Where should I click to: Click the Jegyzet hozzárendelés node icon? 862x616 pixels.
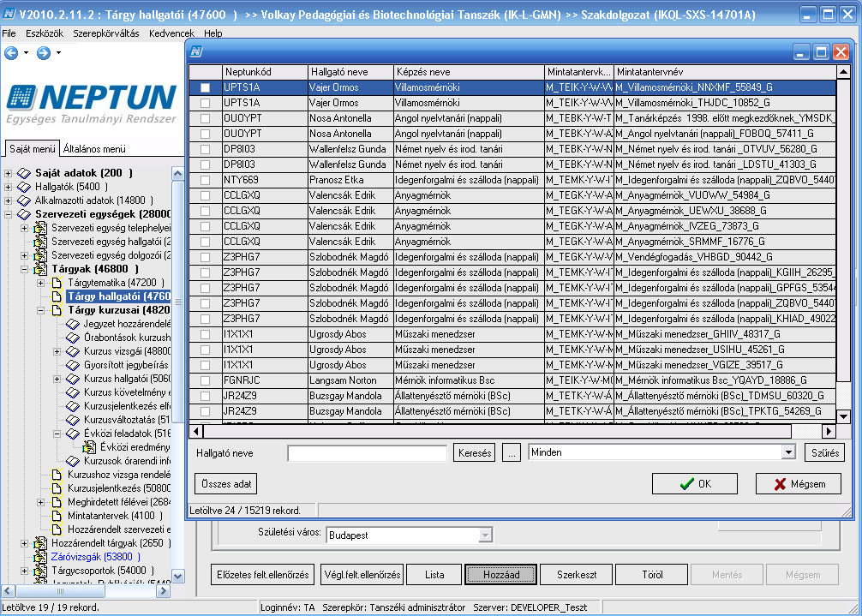(x=73, y=324)
